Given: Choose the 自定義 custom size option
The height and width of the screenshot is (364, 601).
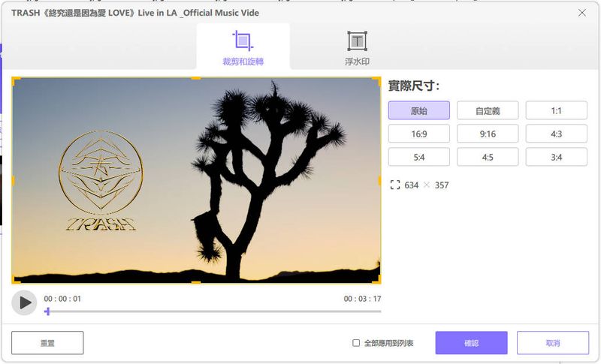Looking at the screenshot, I should (488, 110).
